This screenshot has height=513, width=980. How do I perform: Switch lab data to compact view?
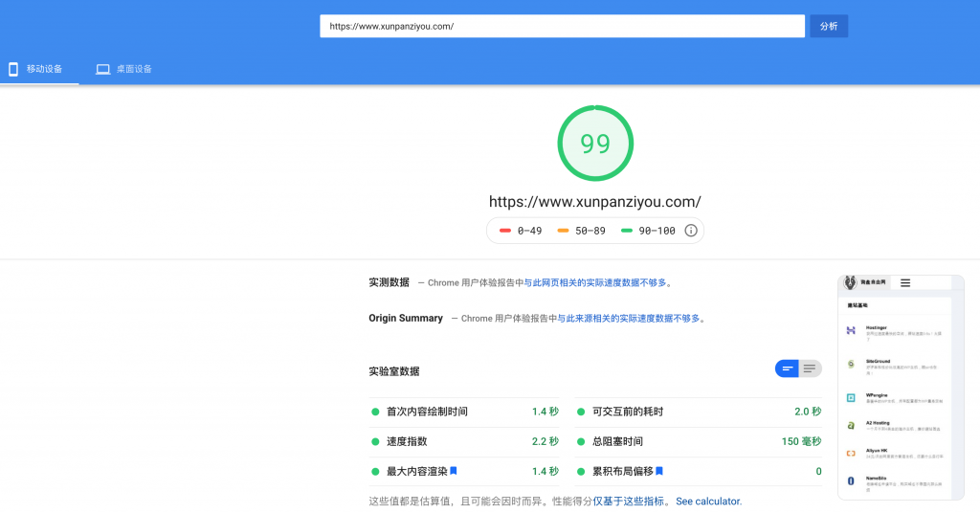coord(787,368)
